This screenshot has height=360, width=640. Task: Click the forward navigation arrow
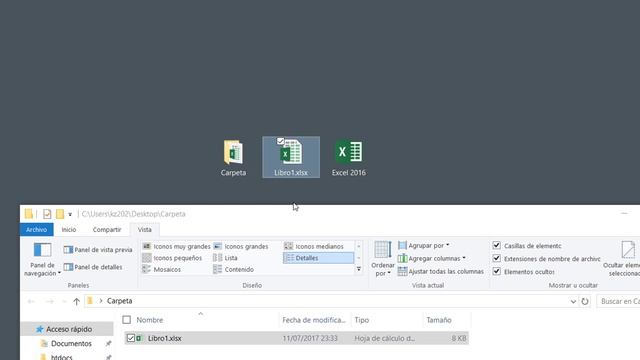tap(49, 301)
